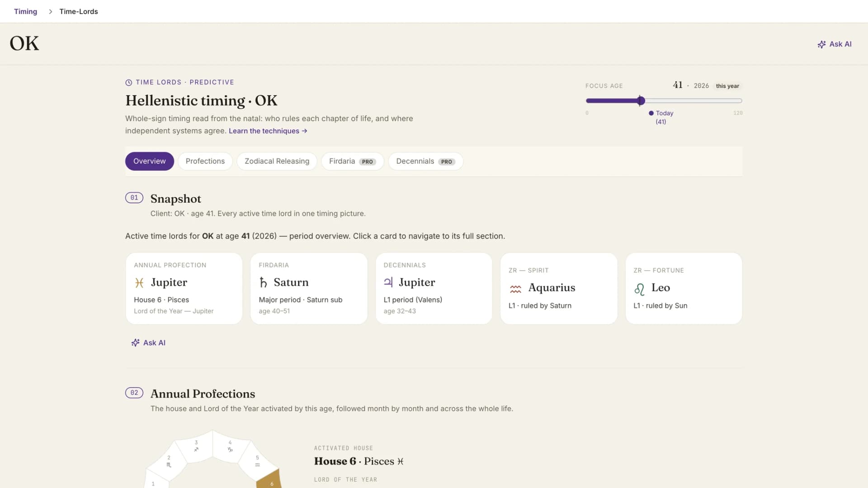Click 'L1 · ruled by Sun' text

(660, 306)
